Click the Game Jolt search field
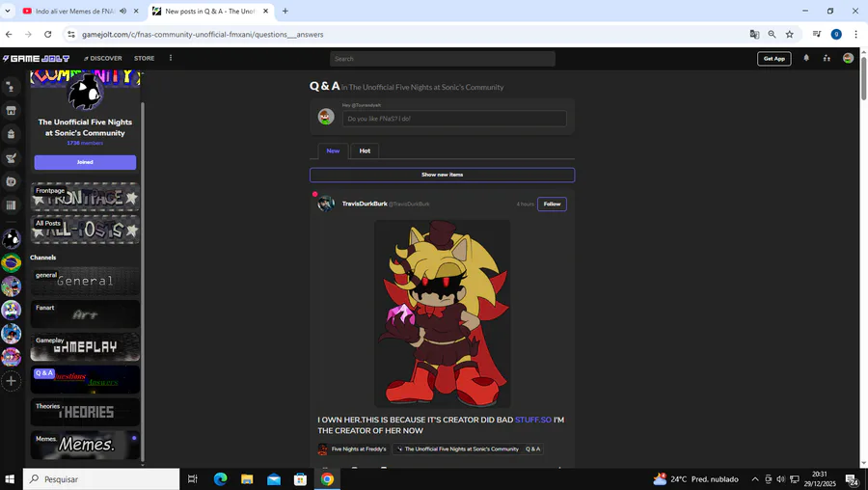Viewport: 868px width, 490px height. pyautogui.click(x=443, y=59)
